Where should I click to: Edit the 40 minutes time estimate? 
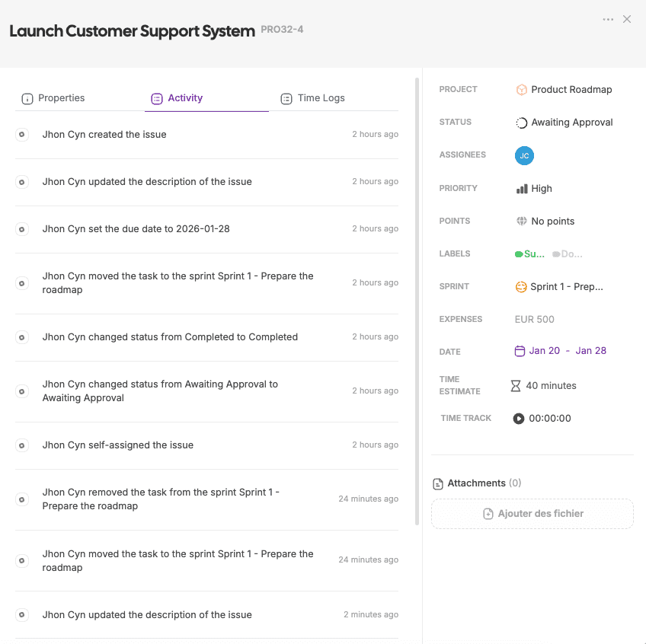click(x=551, y=385)
